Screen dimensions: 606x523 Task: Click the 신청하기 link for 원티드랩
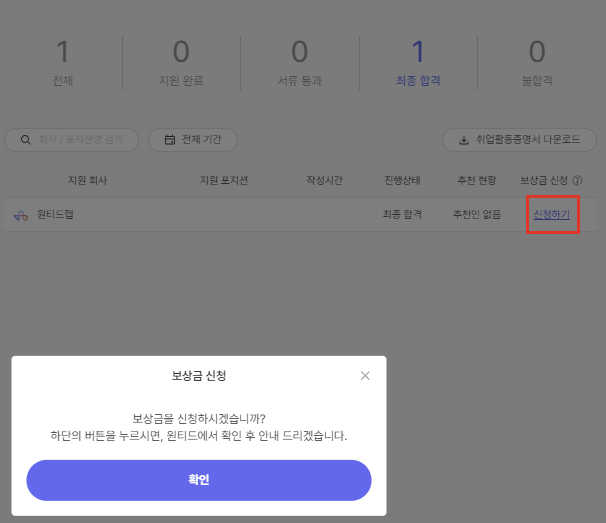(552, 215)
